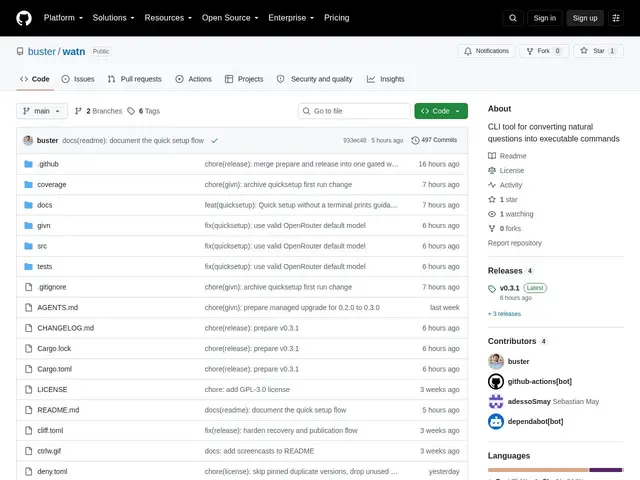Expand the Open Source menu
The width and height of the screenshot is (640, 480).
coord(230,18)
